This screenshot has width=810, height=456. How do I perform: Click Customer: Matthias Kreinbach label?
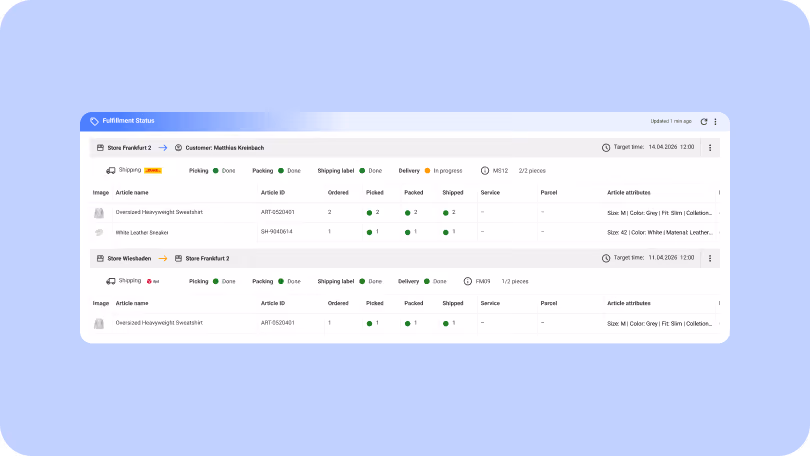pos(225,148)
